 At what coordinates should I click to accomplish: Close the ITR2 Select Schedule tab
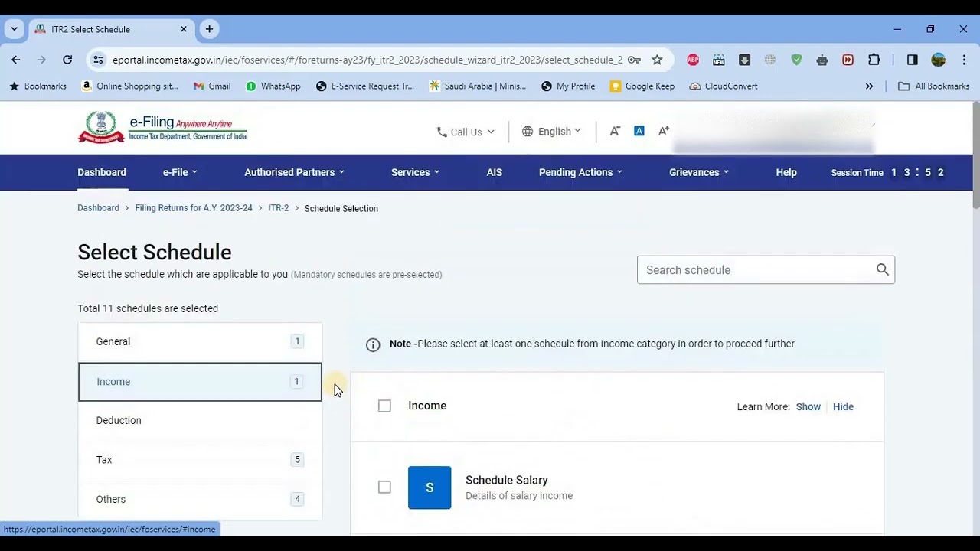184,29
